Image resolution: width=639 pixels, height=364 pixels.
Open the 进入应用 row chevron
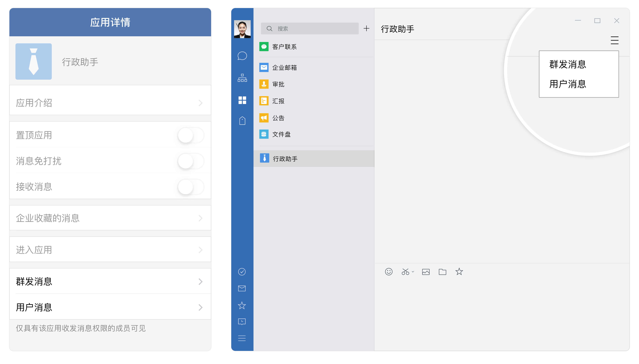pos(200,250)
